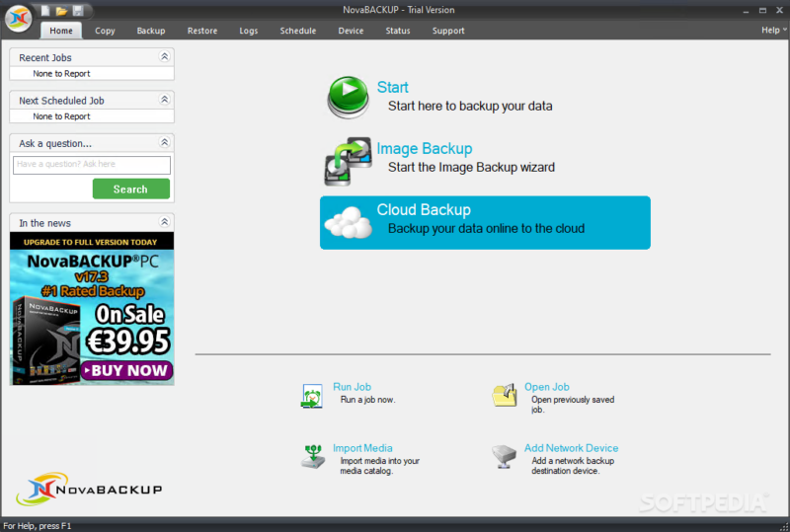The height and width of the screenshot is (532, 790).
Task: Open the Device tab
Action: (351, 31)
